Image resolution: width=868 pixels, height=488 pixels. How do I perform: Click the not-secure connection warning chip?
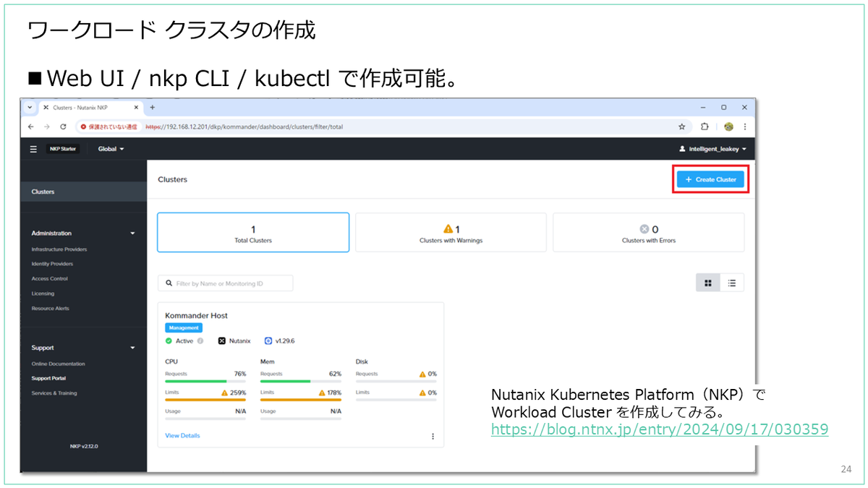click(109, 127)
